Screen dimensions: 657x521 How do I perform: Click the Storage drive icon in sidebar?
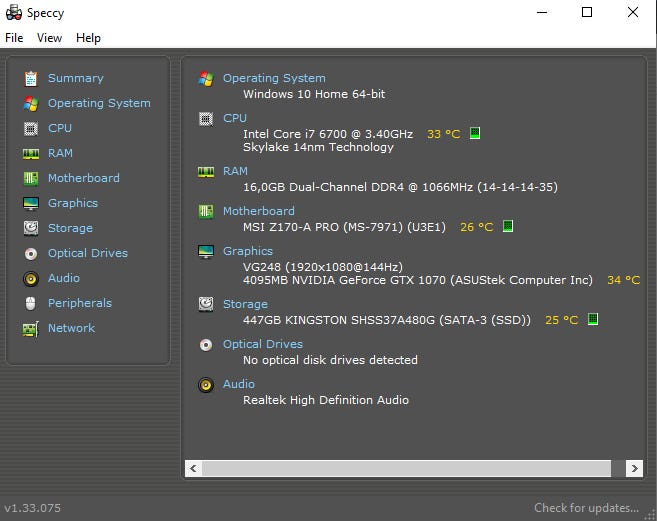[30, 228]
